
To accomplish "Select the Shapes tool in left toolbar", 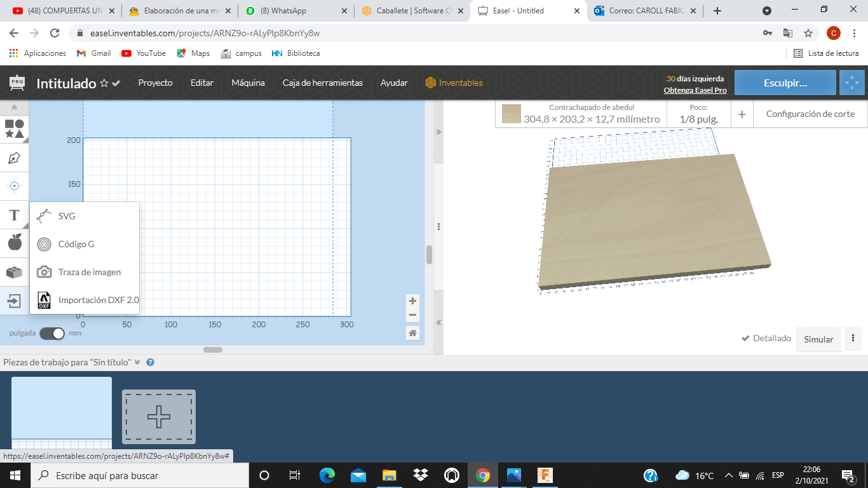I will 15,129.
